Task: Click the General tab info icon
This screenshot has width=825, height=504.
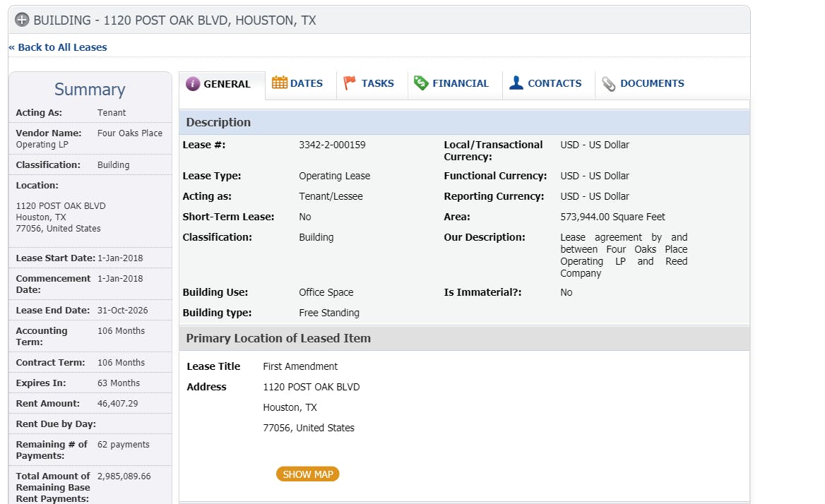Action: click(193, 84)
